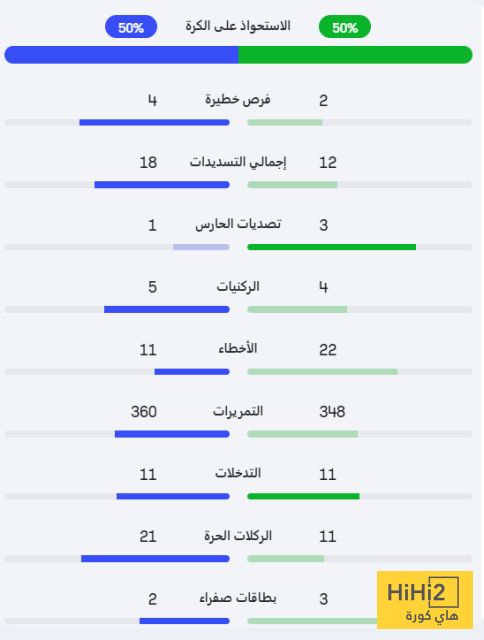Click the light green bar under الركنيات
The width and height of the screenshot is (484, 640).
pos(298,309)
